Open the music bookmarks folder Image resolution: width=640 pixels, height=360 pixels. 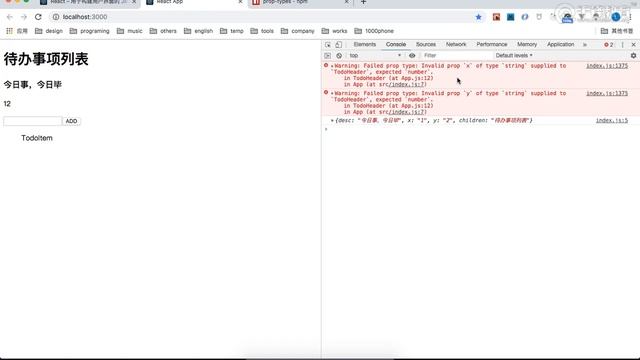(130, 31)
